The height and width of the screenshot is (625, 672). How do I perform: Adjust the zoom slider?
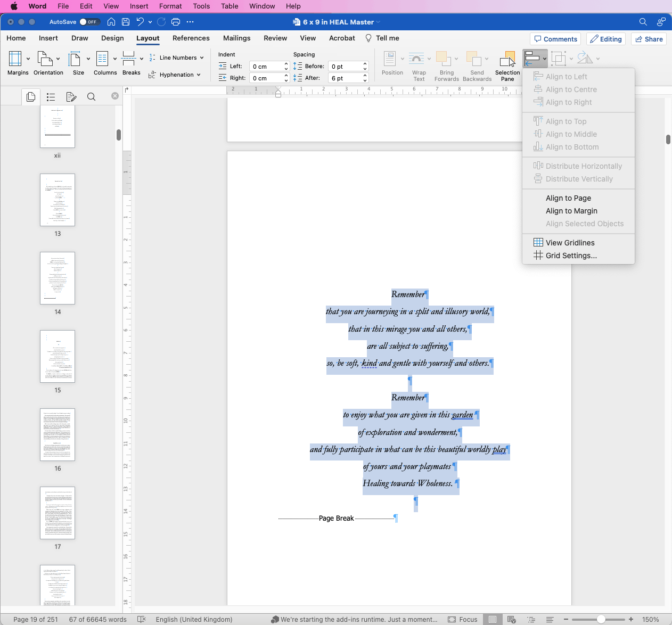click(601, 619)
